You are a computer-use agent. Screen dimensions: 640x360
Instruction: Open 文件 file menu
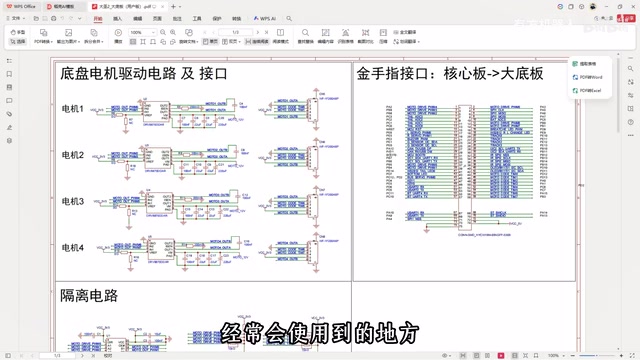pyautogui.click(x=16, y=19)
